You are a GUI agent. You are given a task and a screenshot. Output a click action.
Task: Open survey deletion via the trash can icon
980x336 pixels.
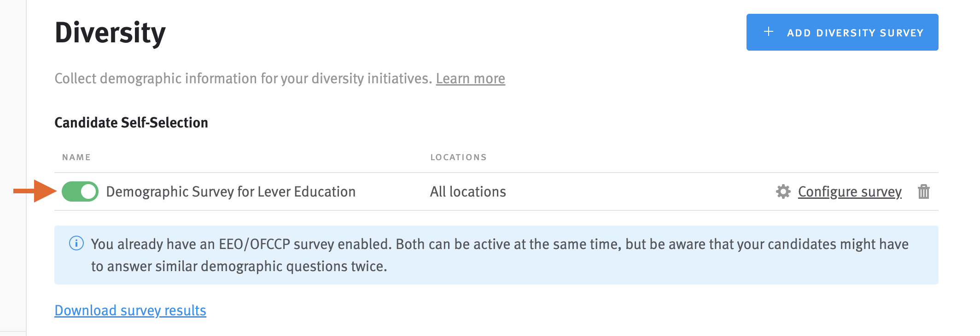click(x=924, y=192)
